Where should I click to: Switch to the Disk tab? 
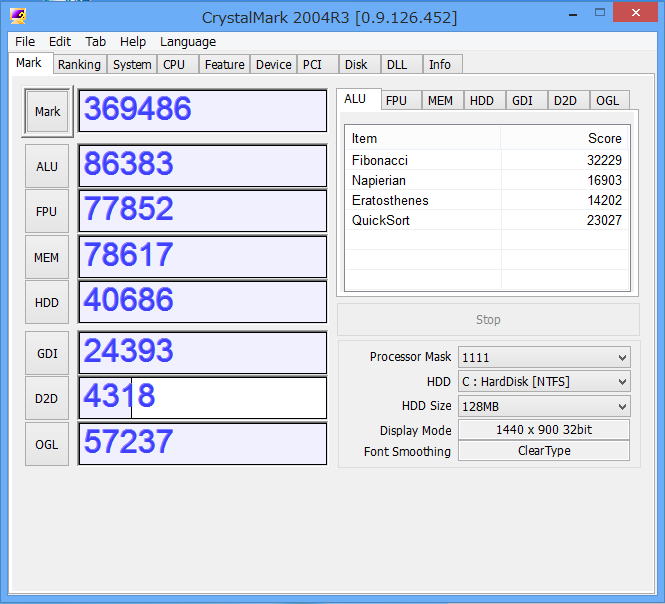pyautogui.click(x=356, y=64)
